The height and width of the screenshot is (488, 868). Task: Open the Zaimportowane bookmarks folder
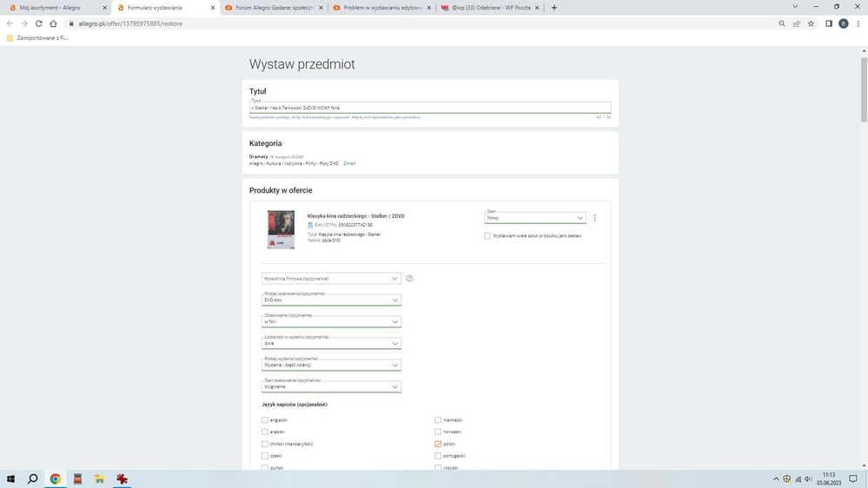point(37,38)
